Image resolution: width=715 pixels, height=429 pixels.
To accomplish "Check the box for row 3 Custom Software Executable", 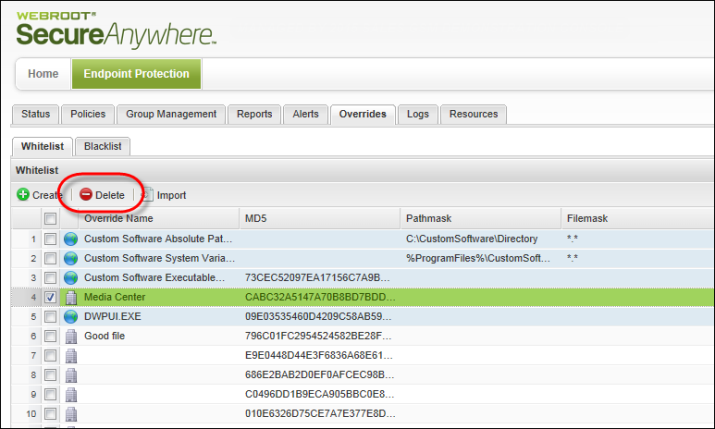I will [50, 278].
